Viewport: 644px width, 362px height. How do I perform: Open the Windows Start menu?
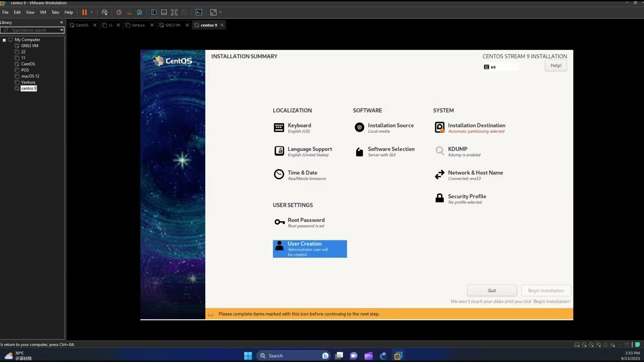point(248,356)
